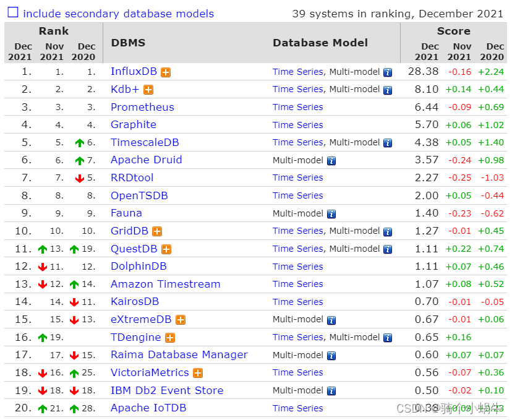Screen dimensions: 512x420
Task: Open the Prometheus link
Action: pos(142,107)
